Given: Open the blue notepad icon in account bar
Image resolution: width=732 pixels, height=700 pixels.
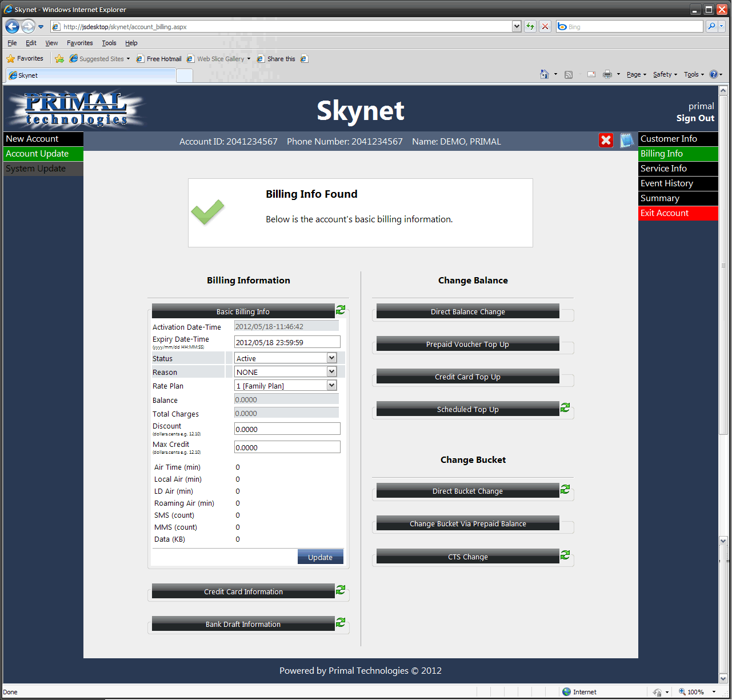Looking at the screenshot, I should pyautogui.click(x=627, y=141).
